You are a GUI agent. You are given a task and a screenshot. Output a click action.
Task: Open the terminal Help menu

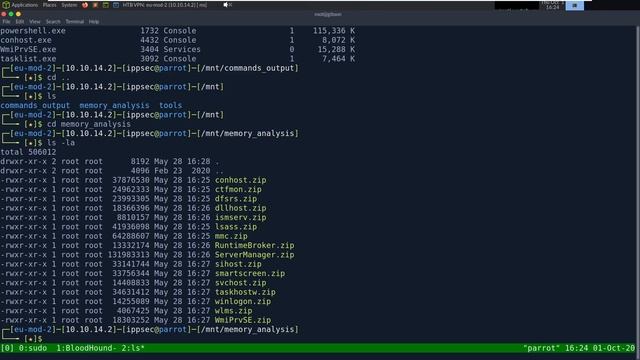click(94, 22)
